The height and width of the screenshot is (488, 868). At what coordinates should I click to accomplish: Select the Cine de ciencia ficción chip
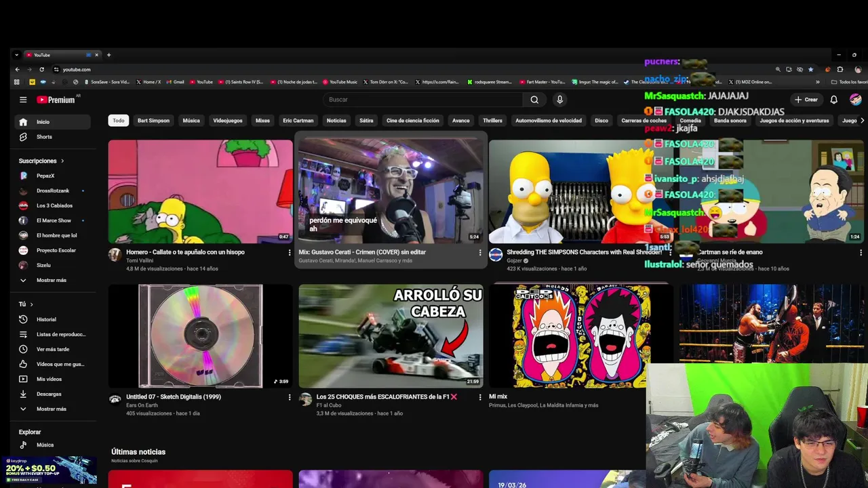[413, 121]
